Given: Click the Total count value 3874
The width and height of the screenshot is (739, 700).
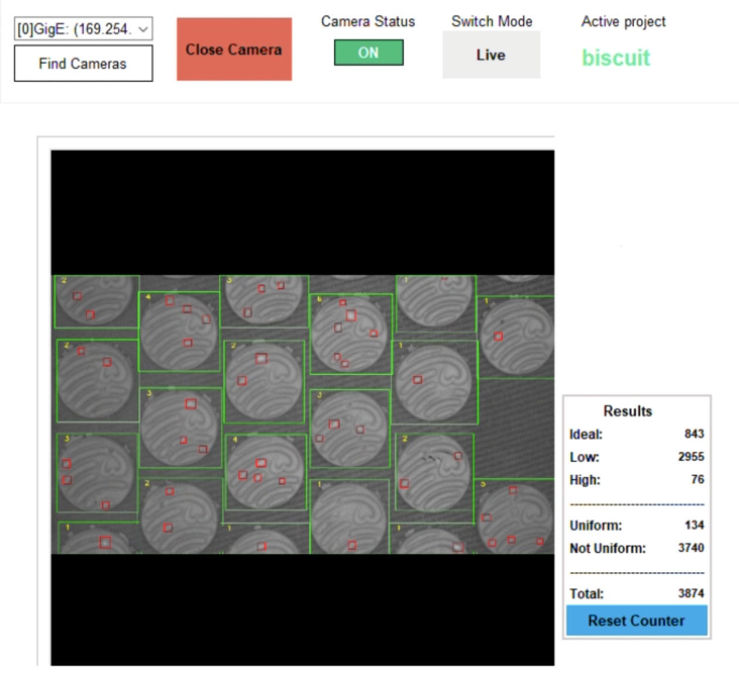Looking at the screenshot, I should coord(691,593).
